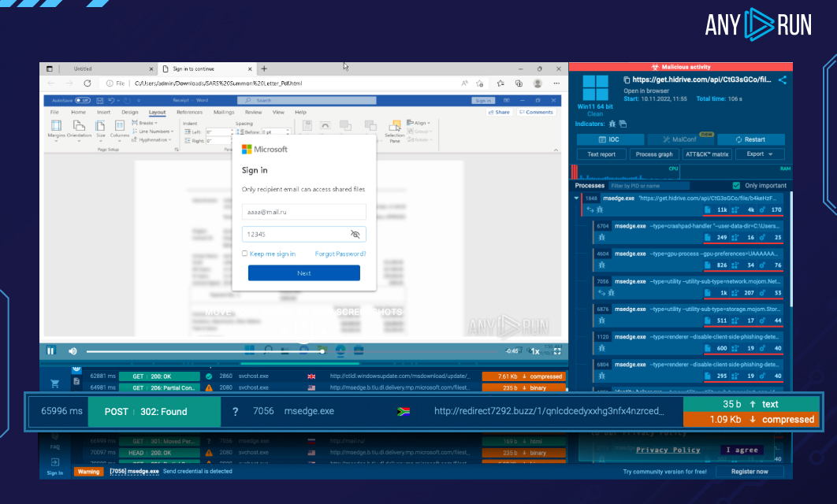Open the Edge Favorites list
The width and height of the screenshot is (837, 504).
tap(500, 83)
